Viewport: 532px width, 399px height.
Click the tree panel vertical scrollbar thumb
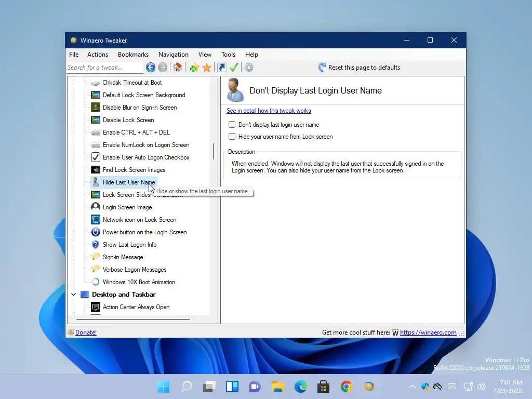214,151
